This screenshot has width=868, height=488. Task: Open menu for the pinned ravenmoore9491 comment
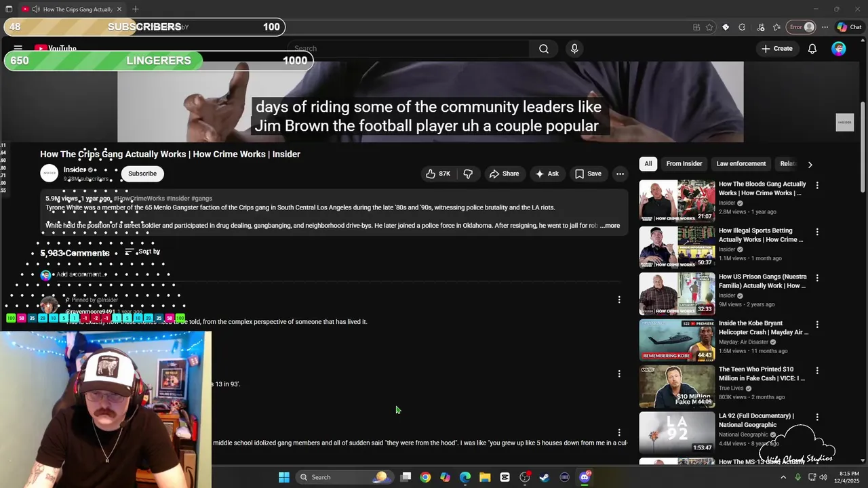click(x=618, y=300)
